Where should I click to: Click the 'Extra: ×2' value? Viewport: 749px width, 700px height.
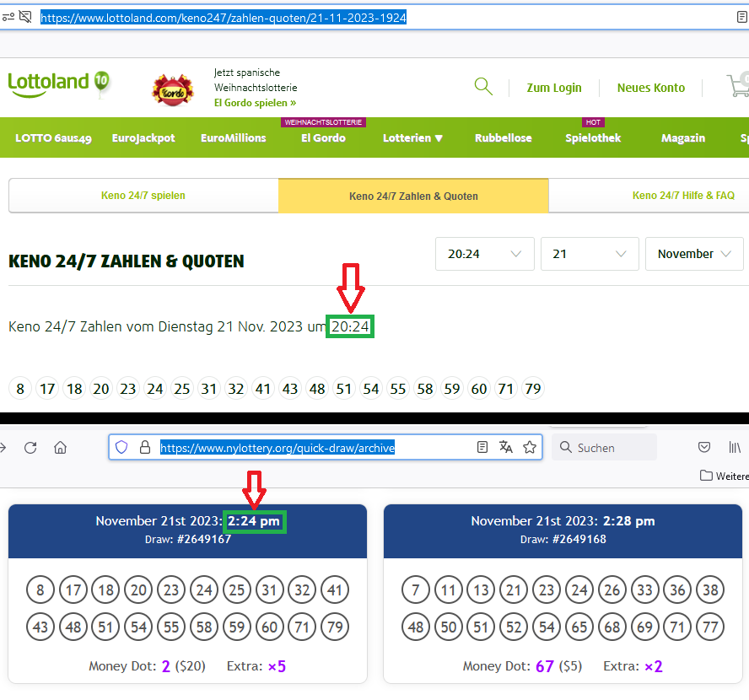[633, 666]
